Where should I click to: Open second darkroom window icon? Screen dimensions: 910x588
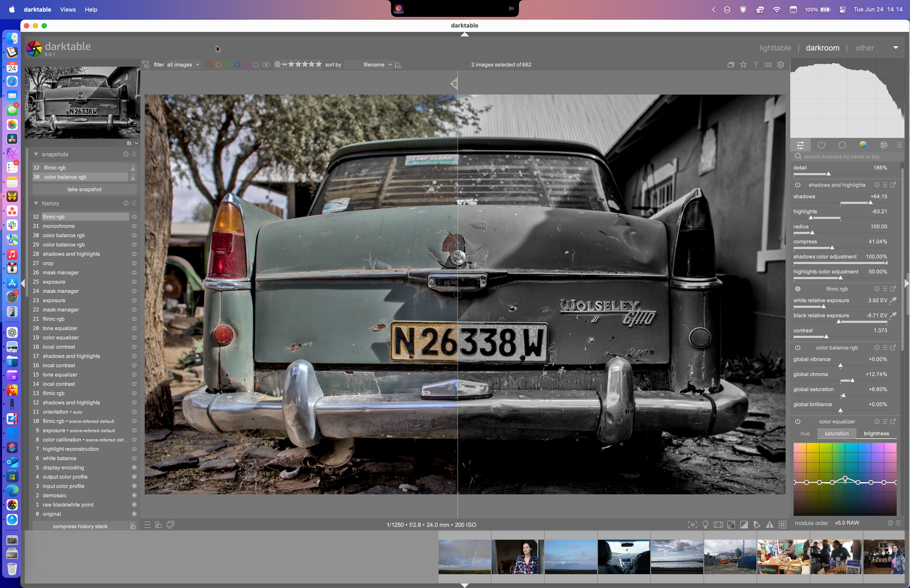[170, 525]
